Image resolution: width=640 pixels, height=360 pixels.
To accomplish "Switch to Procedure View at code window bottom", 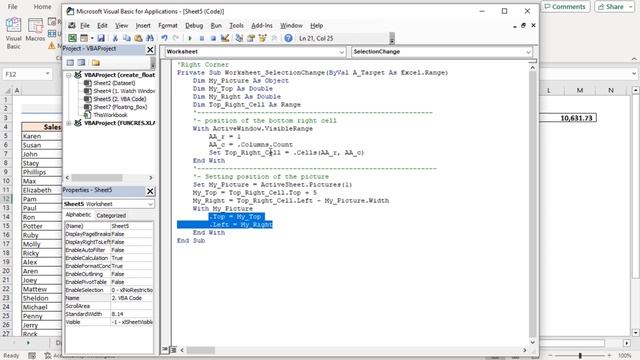I will [x=165, y=349].
